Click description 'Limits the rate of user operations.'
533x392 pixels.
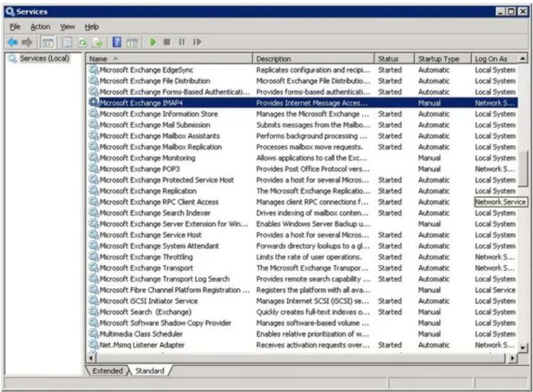pyautogui.click(x=309, y=257)
